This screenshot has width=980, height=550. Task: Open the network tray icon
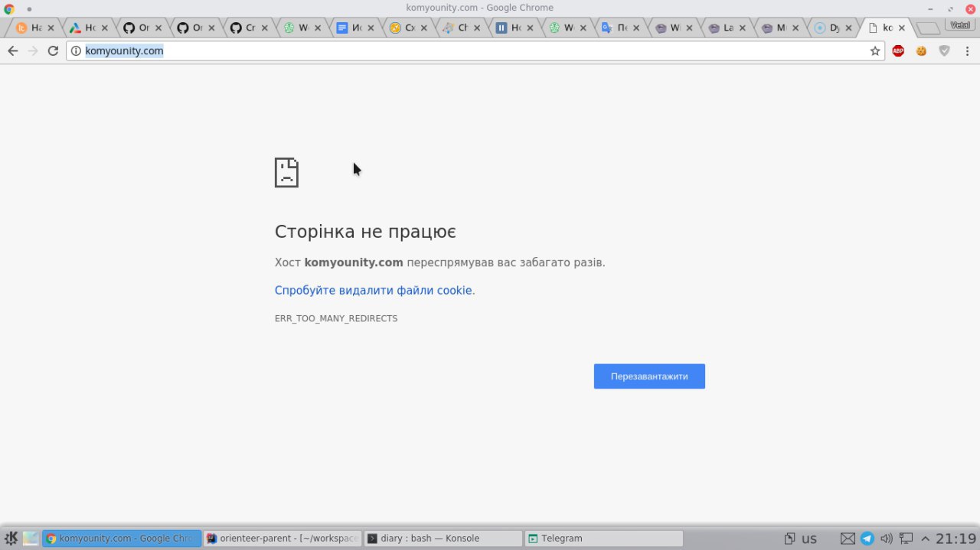906,539
